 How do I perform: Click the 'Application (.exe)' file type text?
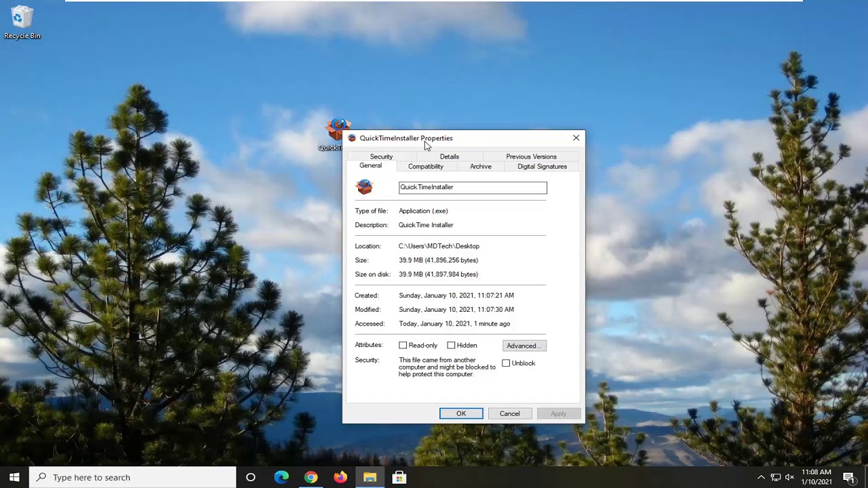point(423,211)
